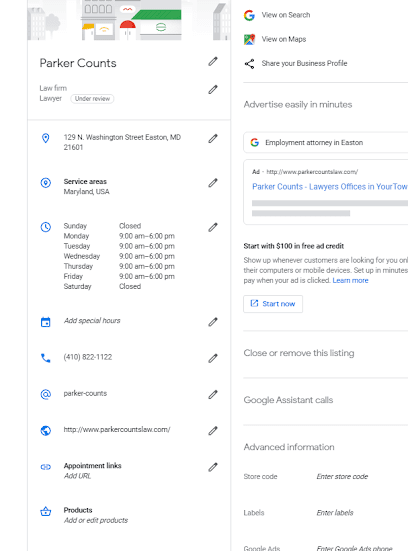This screenshot has height=551, width=408.
Task: Open View on Search
Action: (x=286, y=15)
